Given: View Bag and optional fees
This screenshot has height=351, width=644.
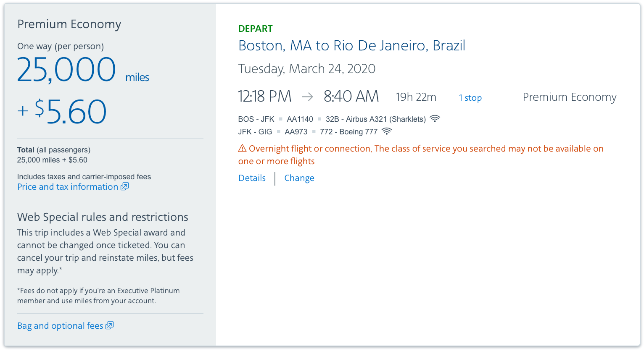Looking at the screenshot, I should pyautogui.click(x=60, y=326).
